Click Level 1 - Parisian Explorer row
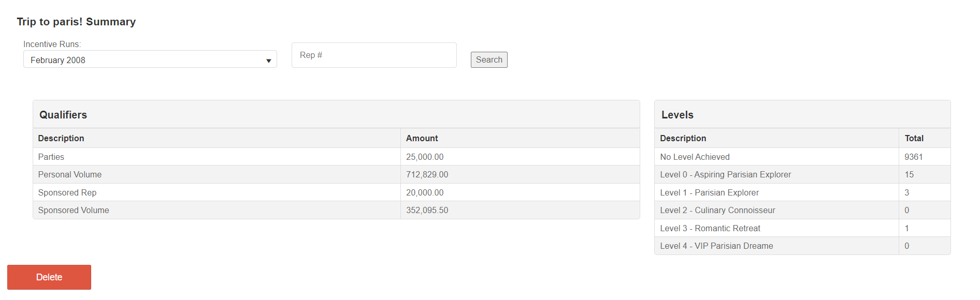This screenshot has width=980, height=300. coord(709,192)
